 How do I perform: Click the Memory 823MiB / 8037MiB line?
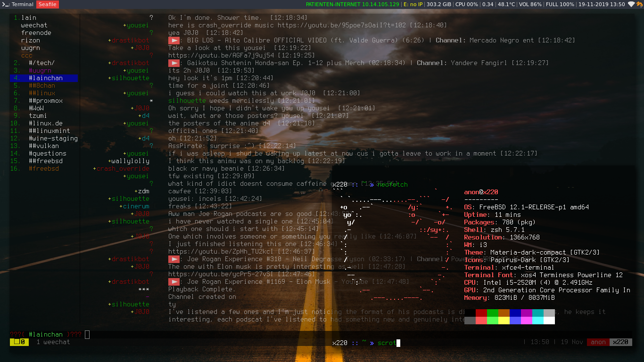[x=509, y=298]
